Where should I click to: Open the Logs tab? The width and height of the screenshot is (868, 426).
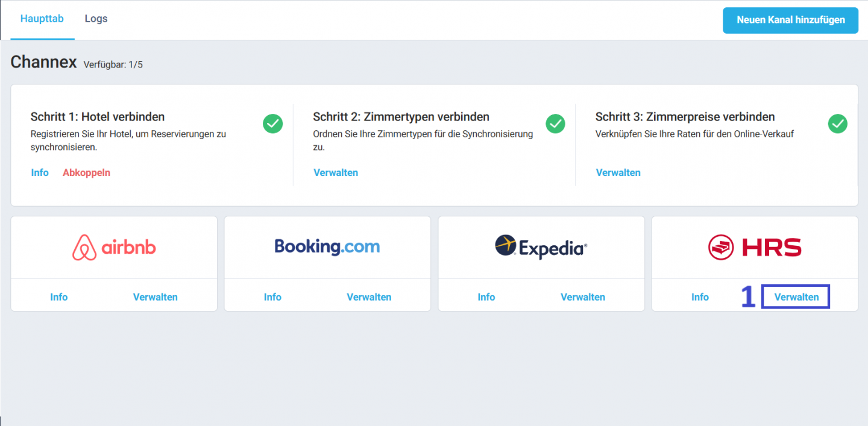[x=96, y=19]
